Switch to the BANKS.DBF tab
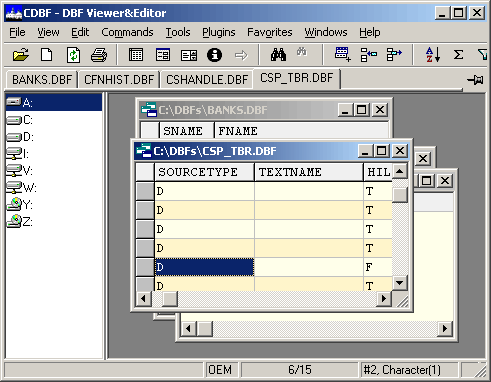The height and width of the screenshot is (382, 491). [x=42, y=80]
